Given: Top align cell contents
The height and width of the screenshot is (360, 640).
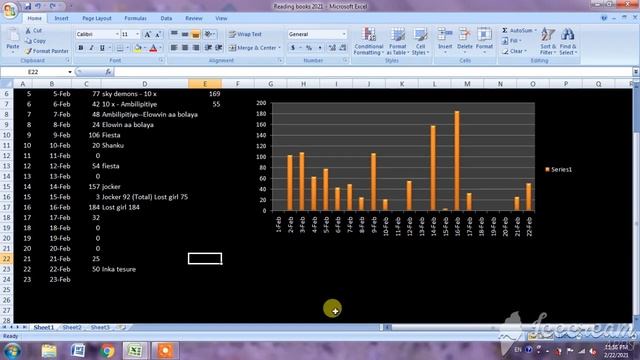Looking at the screenshot, I should point(174,34).
